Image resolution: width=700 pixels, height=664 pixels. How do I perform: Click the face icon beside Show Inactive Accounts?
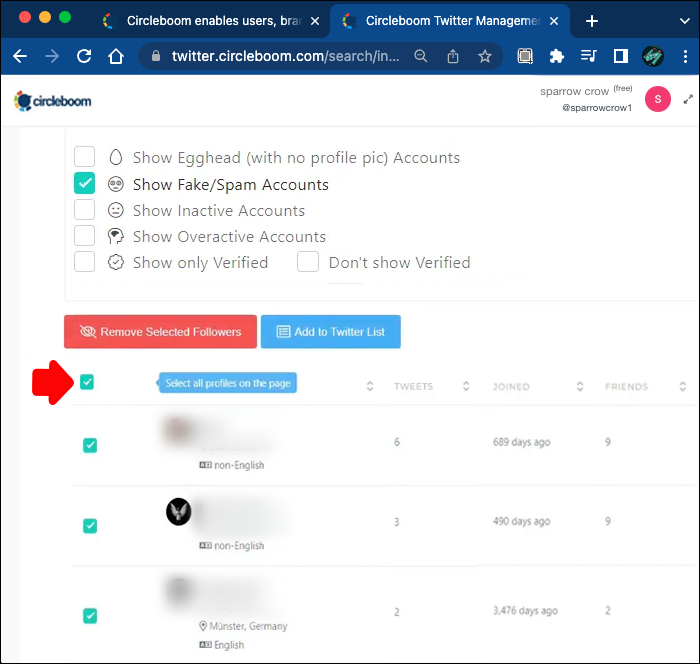116,210
